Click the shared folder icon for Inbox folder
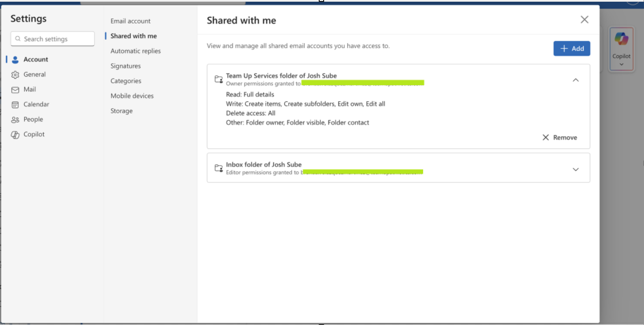 218,168
